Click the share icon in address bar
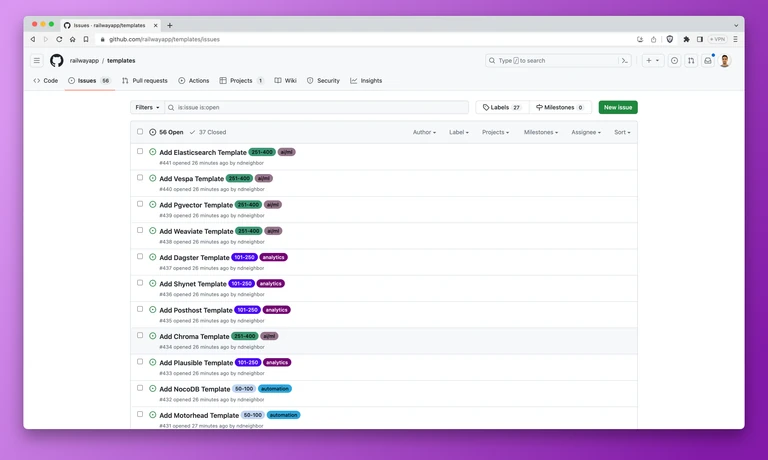The image size is (768, 460). pyautogui.click(x=653, y=39)
